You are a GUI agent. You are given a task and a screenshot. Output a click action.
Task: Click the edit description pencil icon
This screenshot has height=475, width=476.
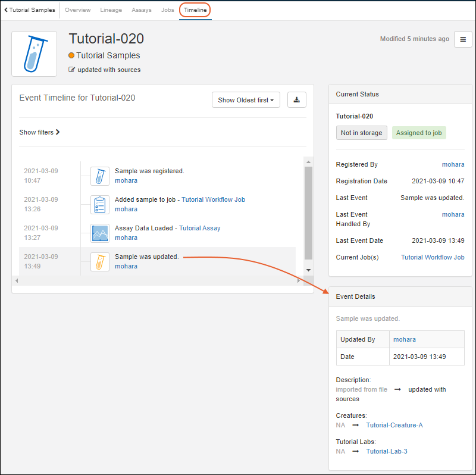[72, 70]
